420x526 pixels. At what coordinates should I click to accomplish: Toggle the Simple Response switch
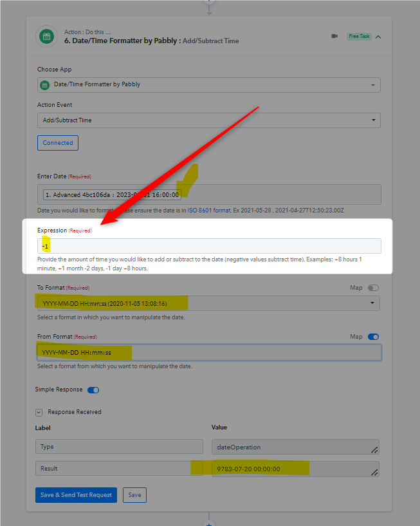93,390
